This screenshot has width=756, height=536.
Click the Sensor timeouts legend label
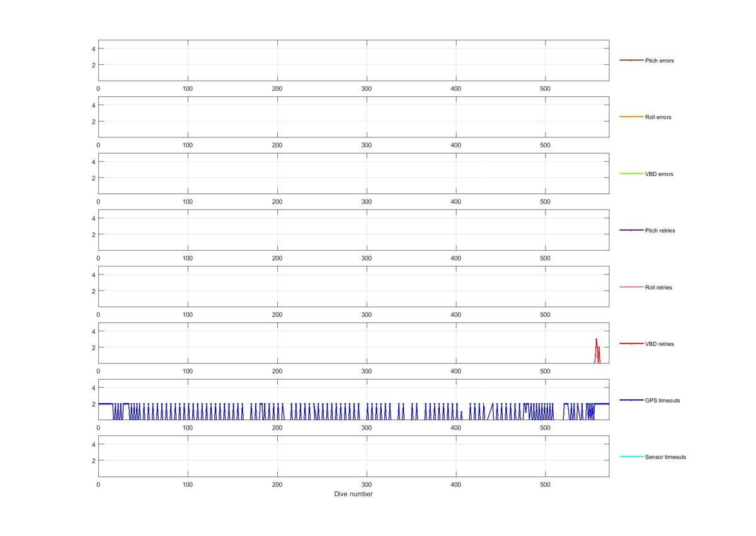(x=665, y=457)
